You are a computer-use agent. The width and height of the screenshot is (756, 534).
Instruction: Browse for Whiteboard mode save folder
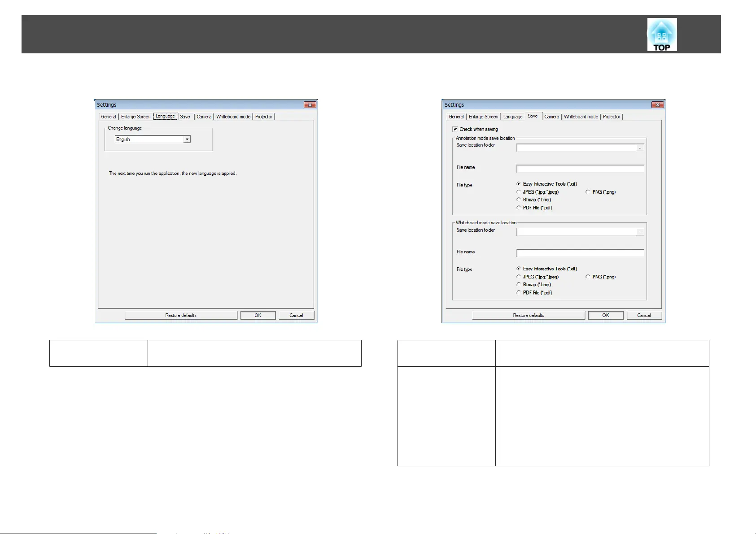640,232
